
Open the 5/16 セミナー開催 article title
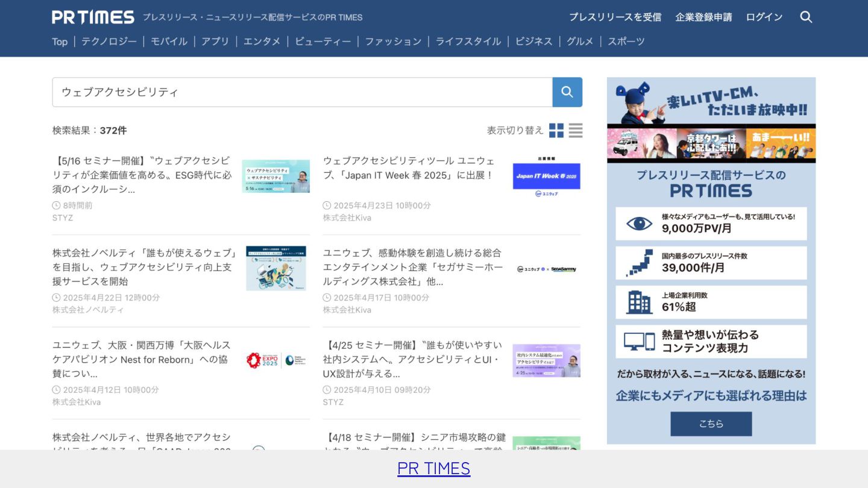(x=143, y=175)
